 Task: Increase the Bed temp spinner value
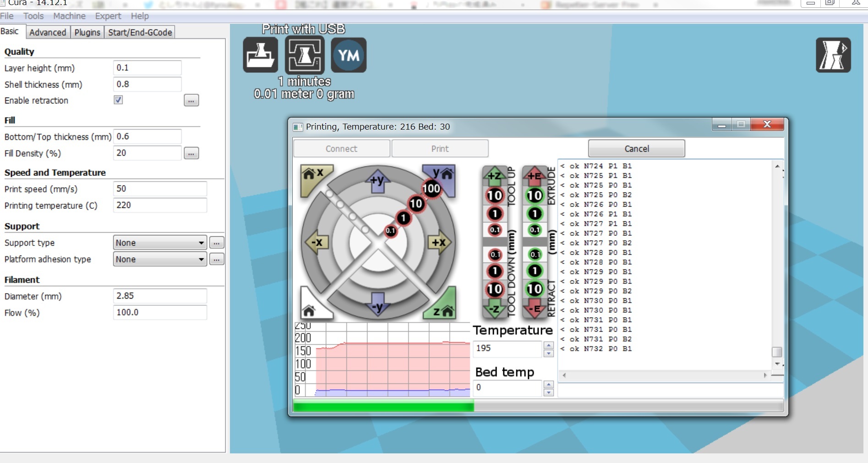[x=549, y=384]
